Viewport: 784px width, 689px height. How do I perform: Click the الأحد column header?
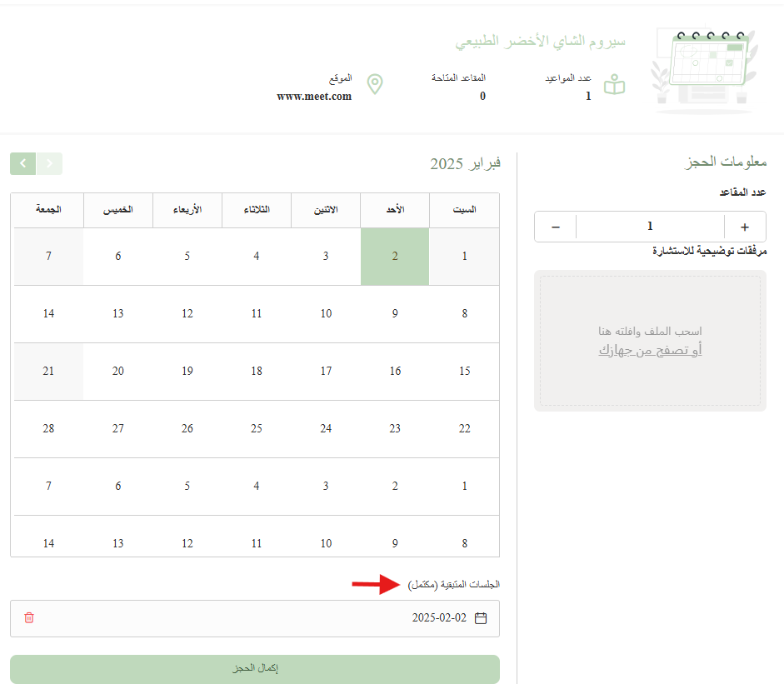[x=395, y=210]
